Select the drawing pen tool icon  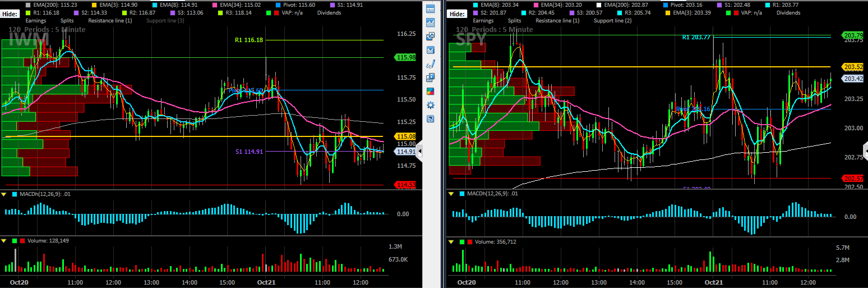pos(431,64)
